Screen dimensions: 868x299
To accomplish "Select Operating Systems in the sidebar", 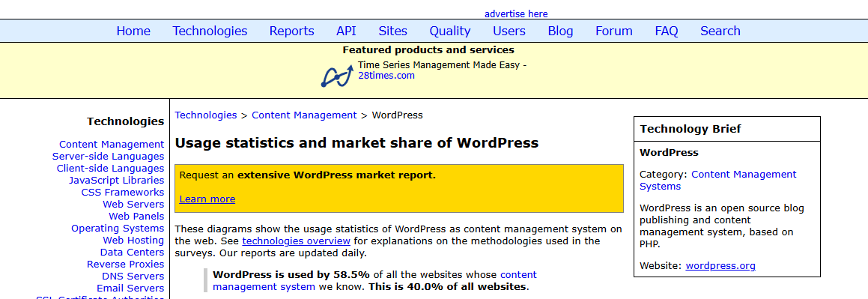I will pos(118,228).
